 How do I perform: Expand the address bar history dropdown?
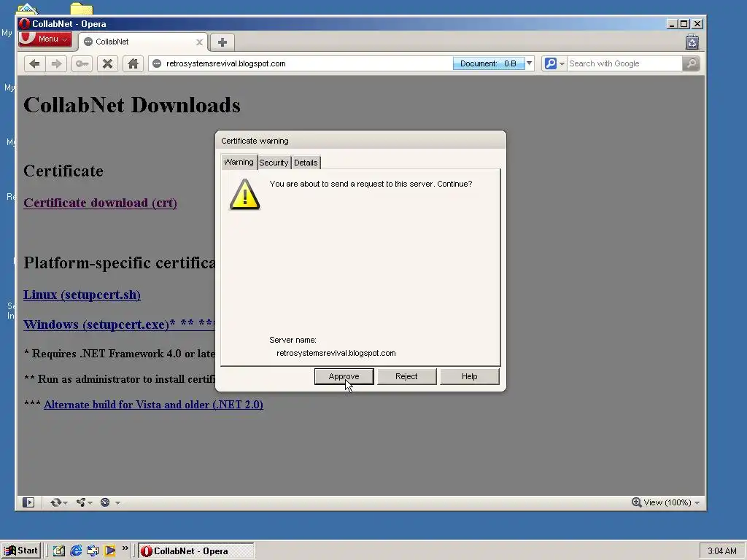530,63
